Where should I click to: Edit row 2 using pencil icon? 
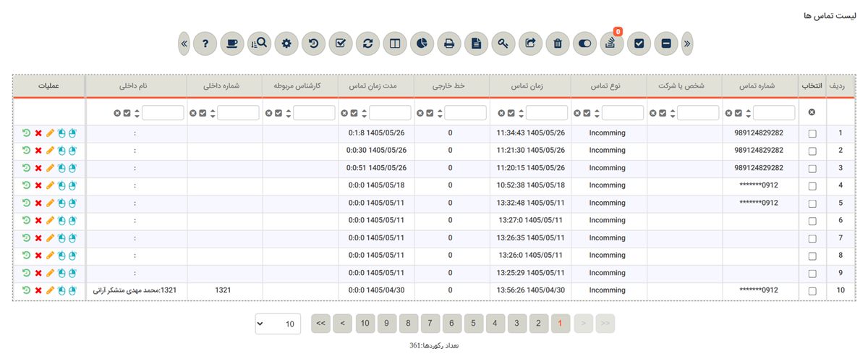[50, 151]
